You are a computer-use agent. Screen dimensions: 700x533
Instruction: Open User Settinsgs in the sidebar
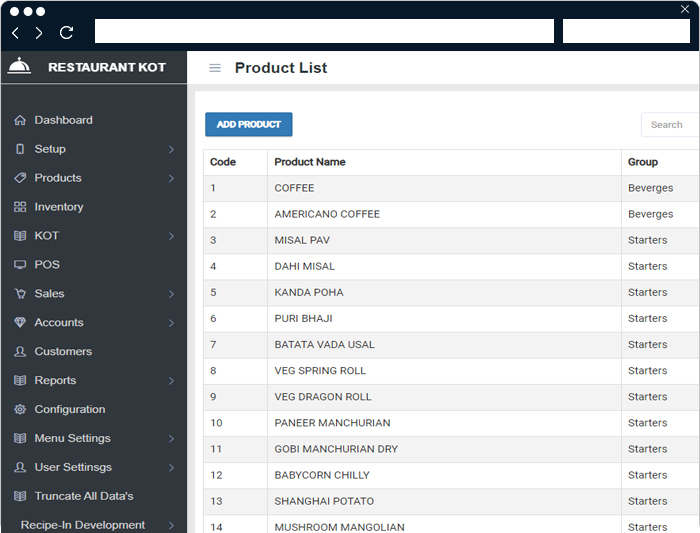73,467
